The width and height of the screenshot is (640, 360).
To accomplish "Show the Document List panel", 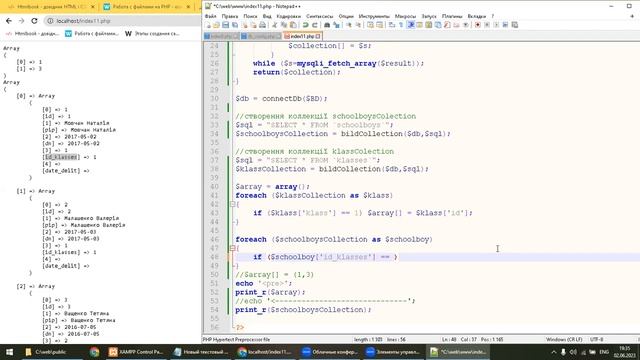I will tap(438, 25).
